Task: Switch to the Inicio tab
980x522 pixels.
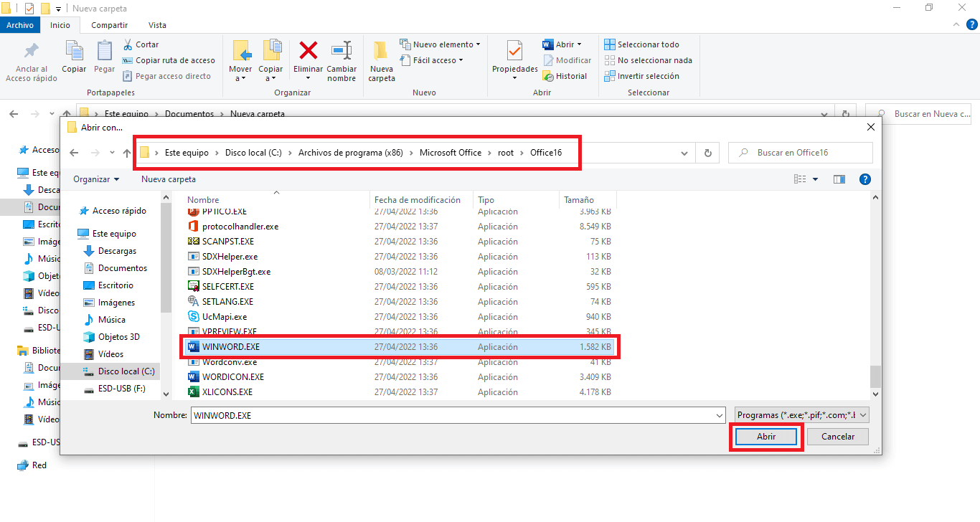Action: (60, 25)
